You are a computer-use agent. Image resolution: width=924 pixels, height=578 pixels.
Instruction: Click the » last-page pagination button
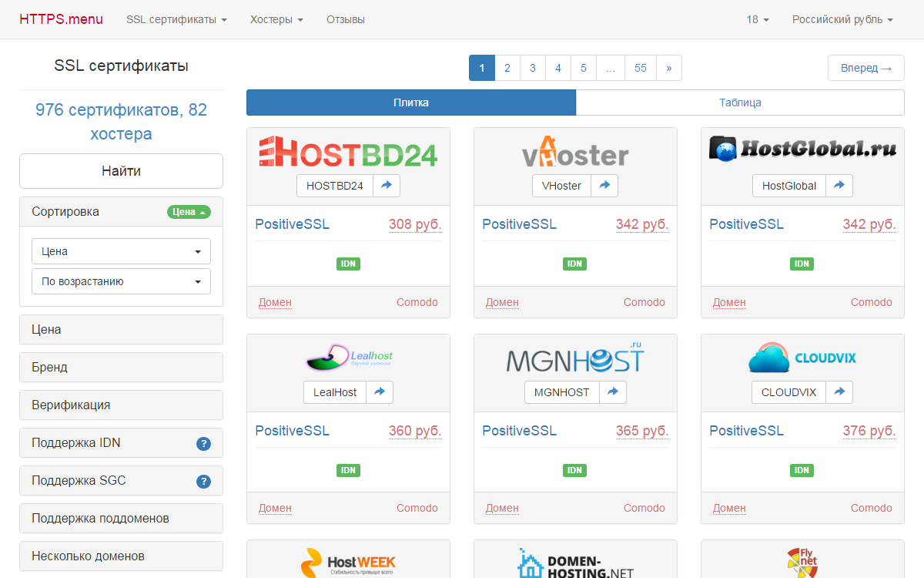[x=669, y=68]
